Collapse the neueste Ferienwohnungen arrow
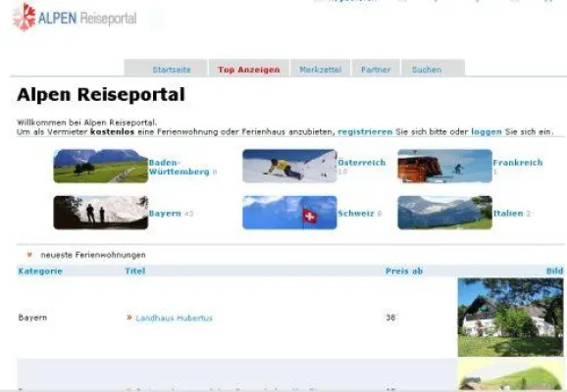The height and width of the screenshot is (392, 567). pyautogui.click(x=29, y=255)
